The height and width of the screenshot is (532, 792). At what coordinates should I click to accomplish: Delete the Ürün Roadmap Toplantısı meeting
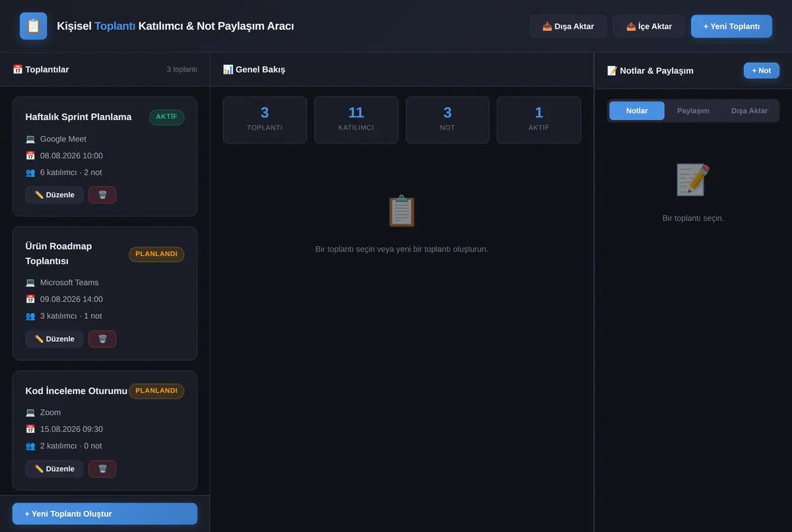point(102,339)
